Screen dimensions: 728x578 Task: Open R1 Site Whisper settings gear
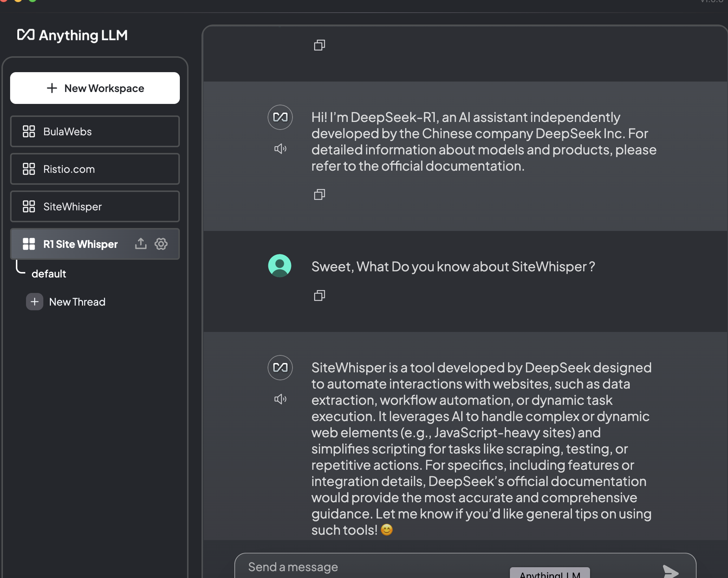(x=161, y=244)
